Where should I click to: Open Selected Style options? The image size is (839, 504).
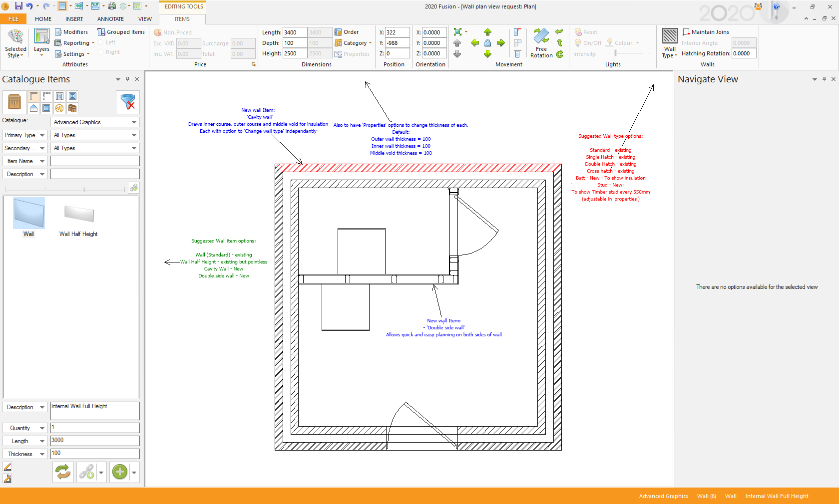coord(15,43)
